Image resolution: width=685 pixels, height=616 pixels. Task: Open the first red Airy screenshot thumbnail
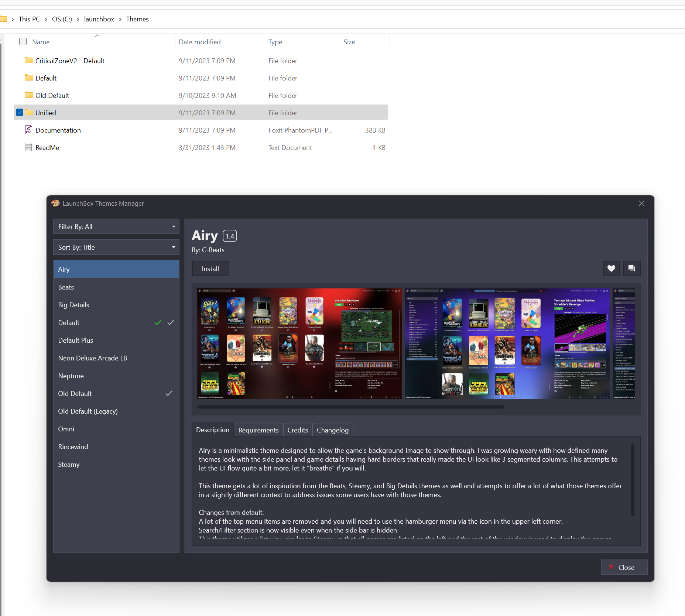click(x=299, y=343)
